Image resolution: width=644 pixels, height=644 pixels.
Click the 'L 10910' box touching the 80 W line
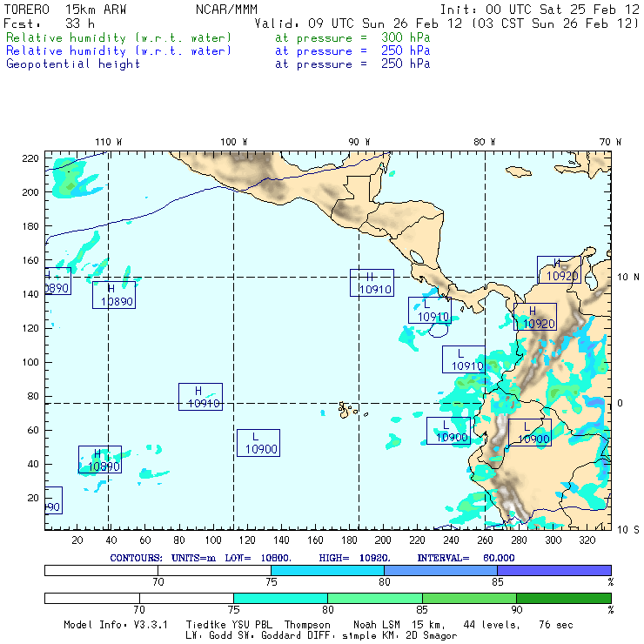pos(464,359)
